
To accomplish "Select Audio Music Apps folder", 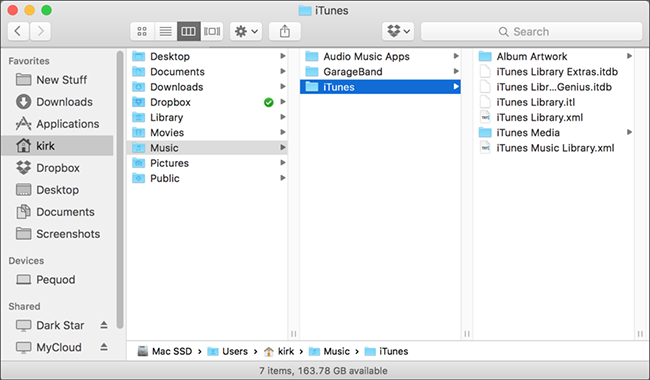I will point(380,56).
